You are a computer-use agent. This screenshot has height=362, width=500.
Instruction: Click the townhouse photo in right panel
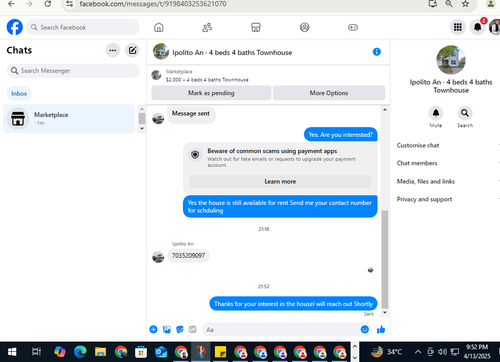(x=451, y=60)
